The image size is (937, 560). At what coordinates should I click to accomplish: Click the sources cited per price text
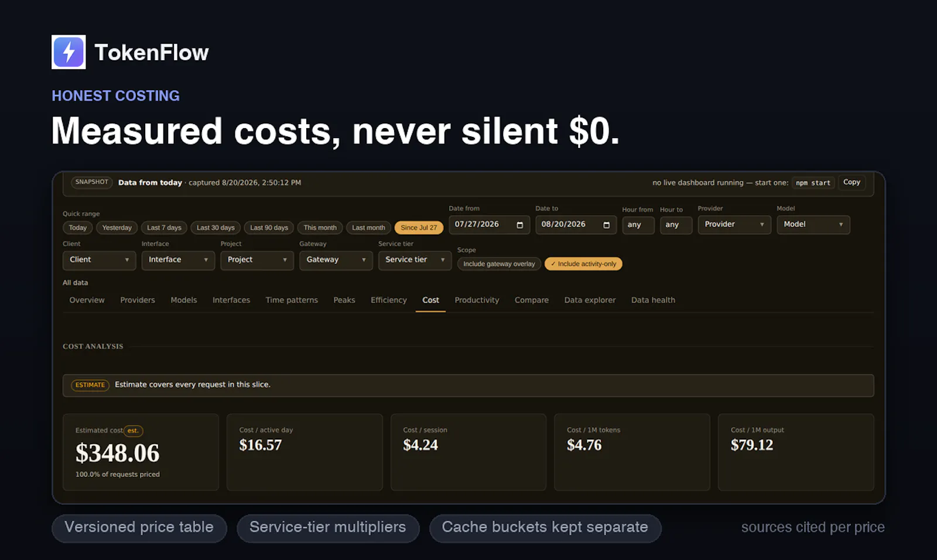(x=813, y=527)
